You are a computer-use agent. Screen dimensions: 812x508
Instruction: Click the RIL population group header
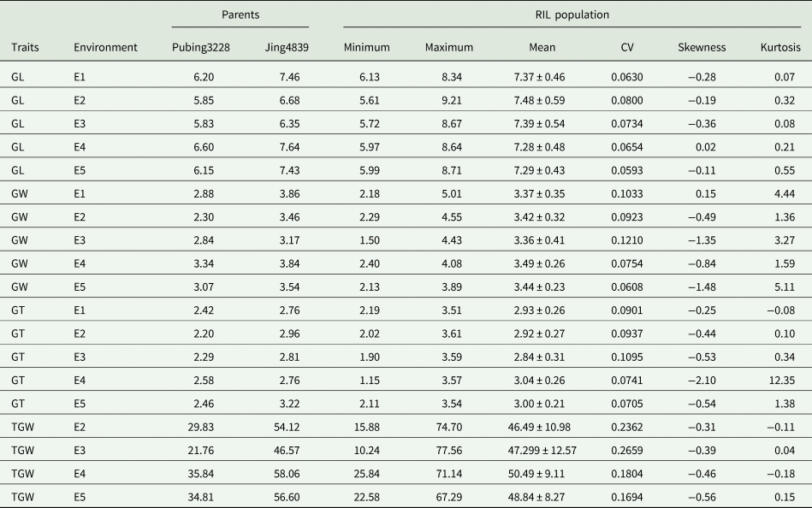[x=572, y=15]
